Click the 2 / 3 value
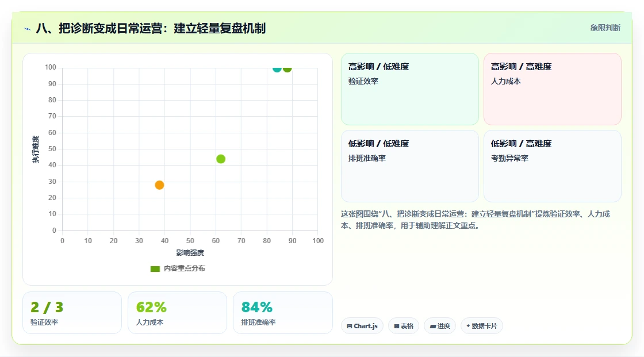This screenshot has width=644, height=357. click(47, 308)
